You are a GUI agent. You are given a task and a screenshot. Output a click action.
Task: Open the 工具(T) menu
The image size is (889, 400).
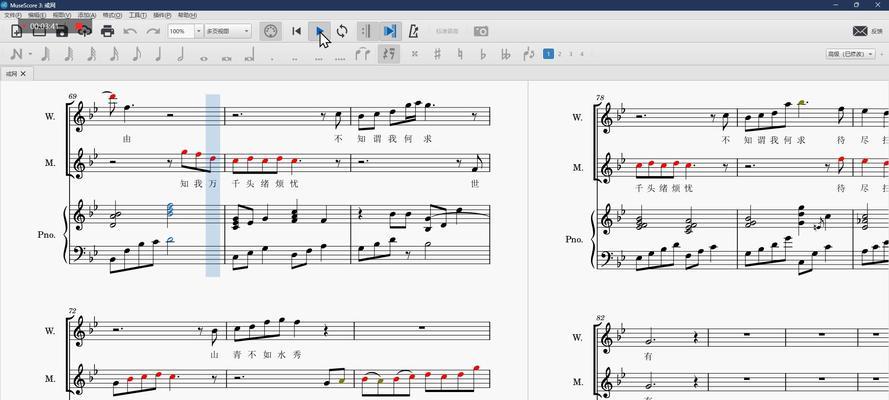coord(137,15)
